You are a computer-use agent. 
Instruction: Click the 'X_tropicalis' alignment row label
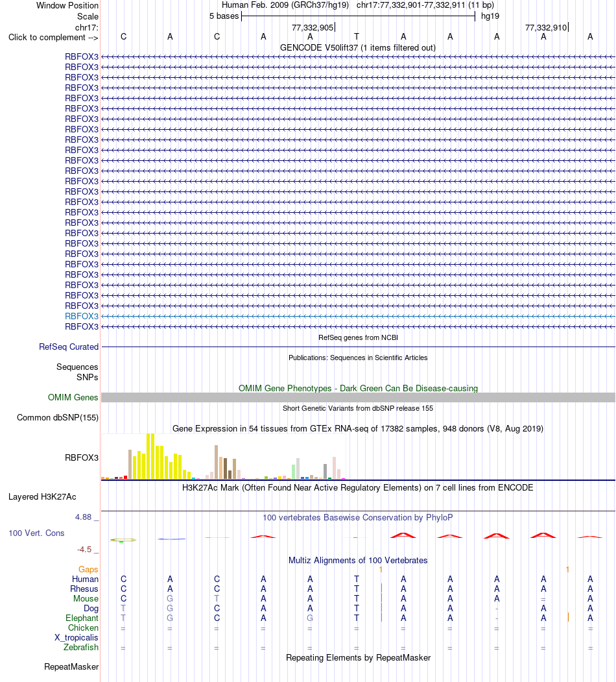[76, 638]
